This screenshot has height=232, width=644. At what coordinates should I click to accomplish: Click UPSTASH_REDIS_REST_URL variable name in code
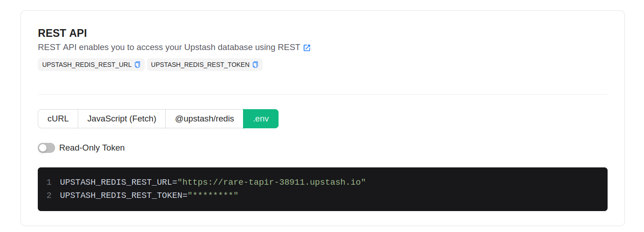point(116,182)
